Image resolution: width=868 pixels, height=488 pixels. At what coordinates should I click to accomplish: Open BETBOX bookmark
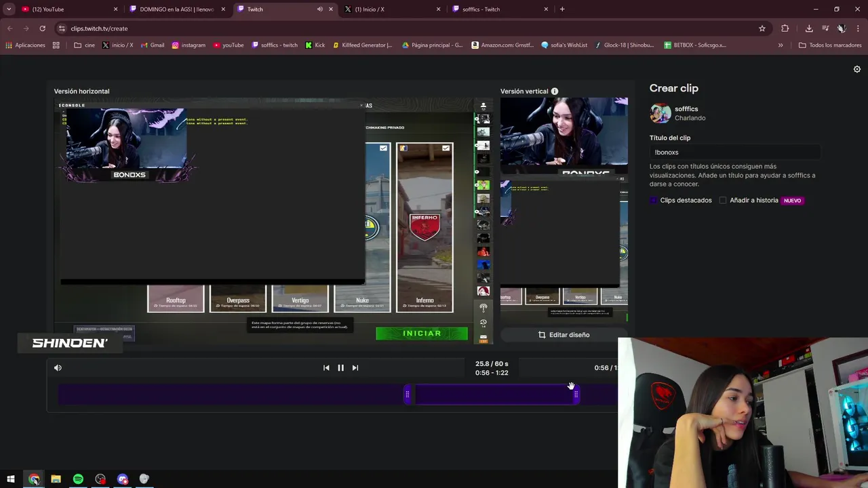click(694, 45)
